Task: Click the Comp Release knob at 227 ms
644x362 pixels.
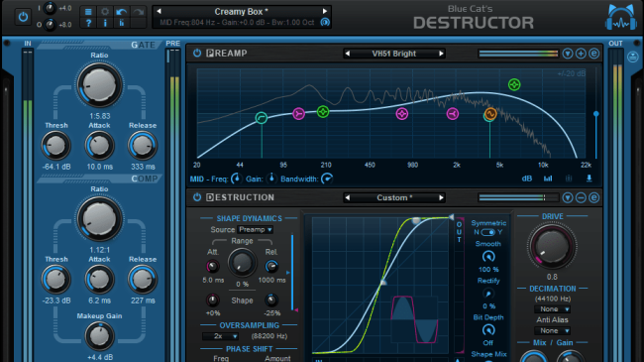Action: pyautogui.click(x=142, y=280)
